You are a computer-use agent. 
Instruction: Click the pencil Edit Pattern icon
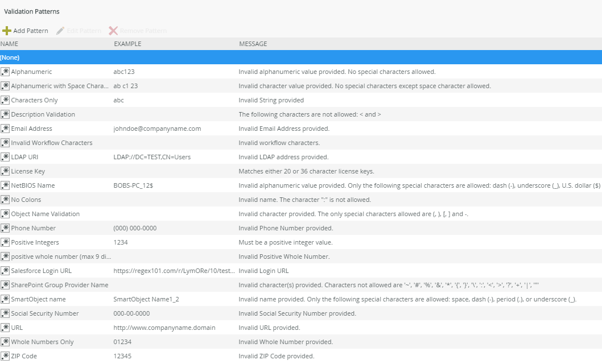(60, 31)
